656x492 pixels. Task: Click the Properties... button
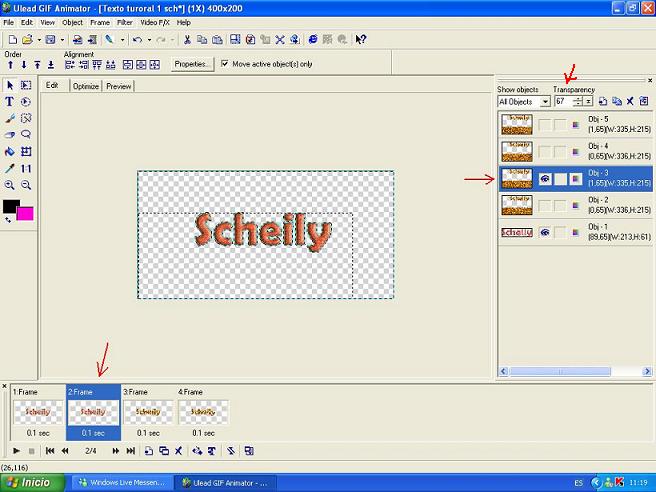click(192, 64)
